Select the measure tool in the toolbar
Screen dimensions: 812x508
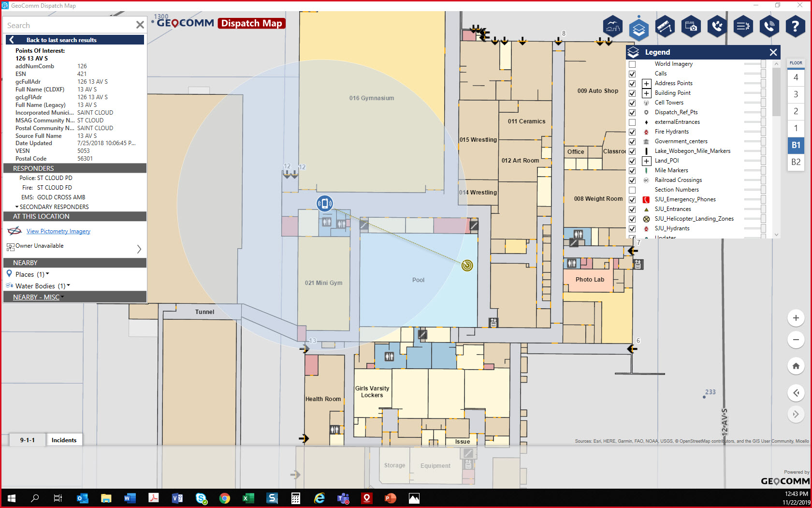pos(665,27)
